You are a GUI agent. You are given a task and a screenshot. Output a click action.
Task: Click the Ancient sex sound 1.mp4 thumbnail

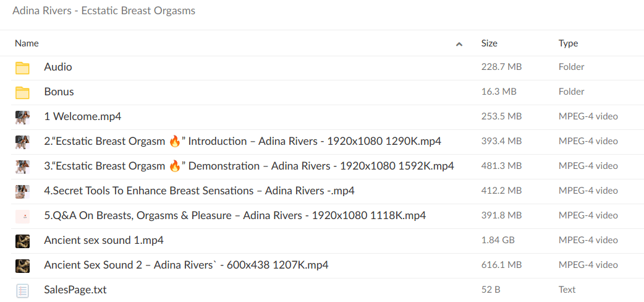(x=22, y=241)
